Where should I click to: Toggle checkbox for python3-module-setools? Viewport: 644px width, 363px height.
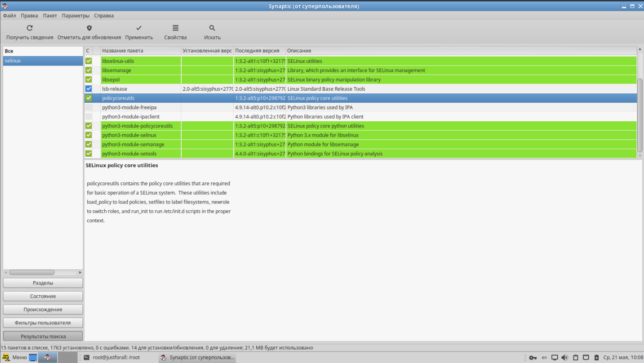(x=89, y=154)
